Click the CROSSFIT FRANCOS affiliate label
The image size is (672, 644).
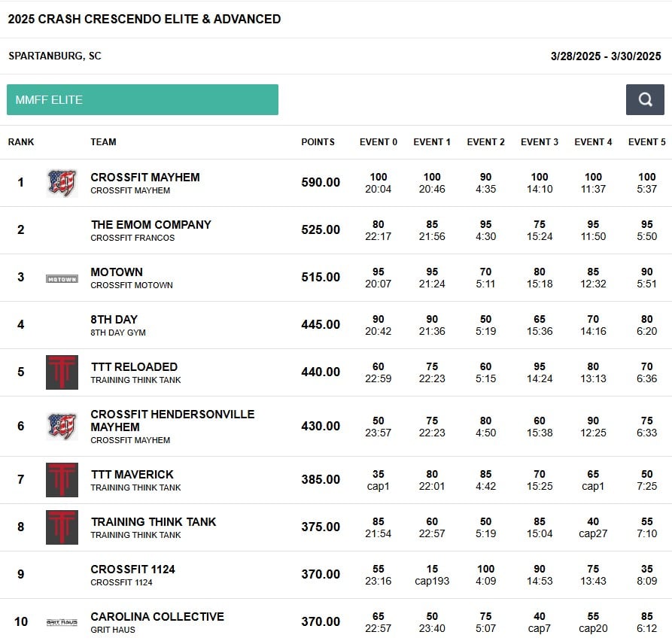click(x=132, y=238)
